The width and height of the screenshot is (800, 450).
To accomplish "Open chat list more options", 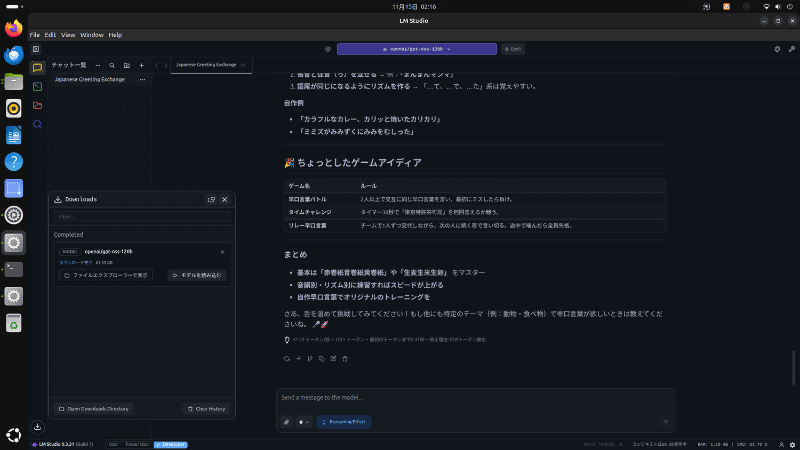I will click(x=98, y=65).
